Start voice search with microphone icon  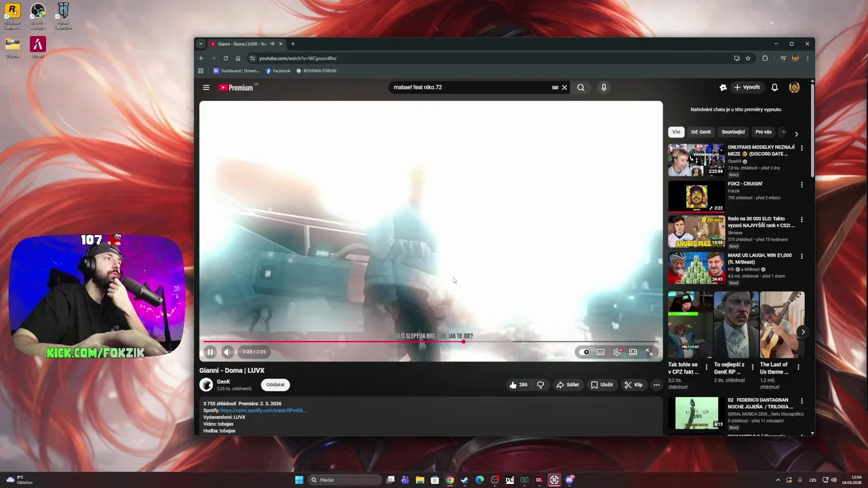604,87
